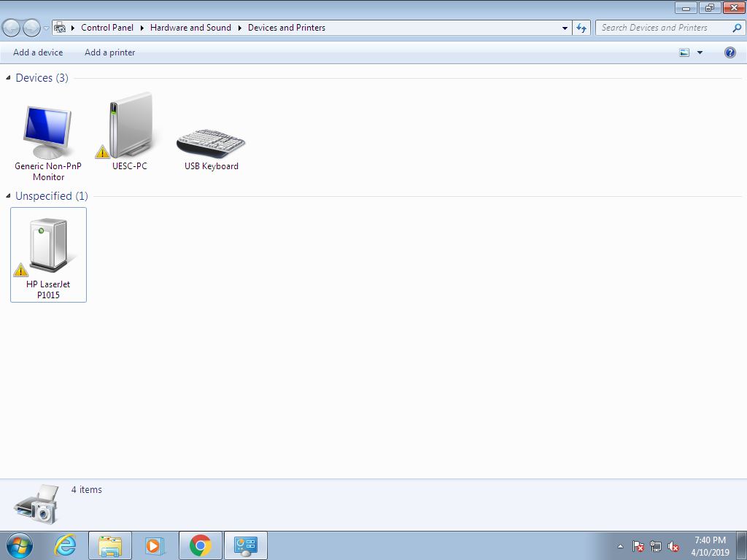The height and width of the screenshot is (560, 747).
Task: Click the printer and camera details pane icon
Action: (36, 505)
